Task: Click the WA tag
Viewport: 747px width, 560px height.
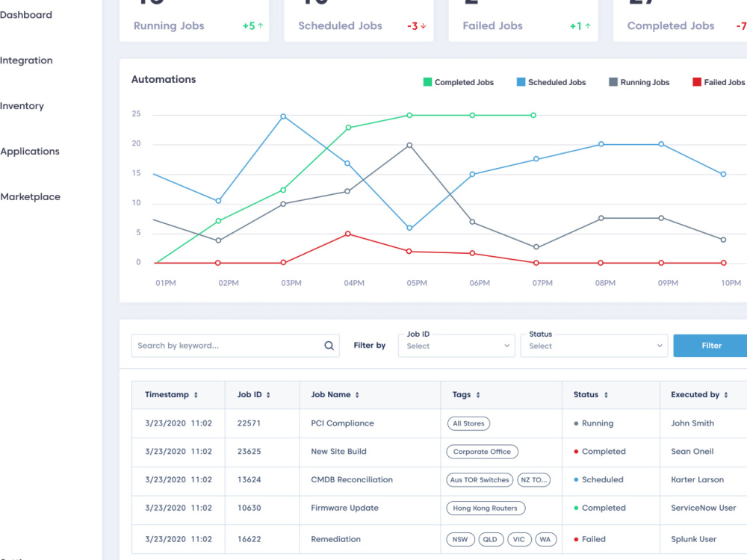Action: (545, 540)
